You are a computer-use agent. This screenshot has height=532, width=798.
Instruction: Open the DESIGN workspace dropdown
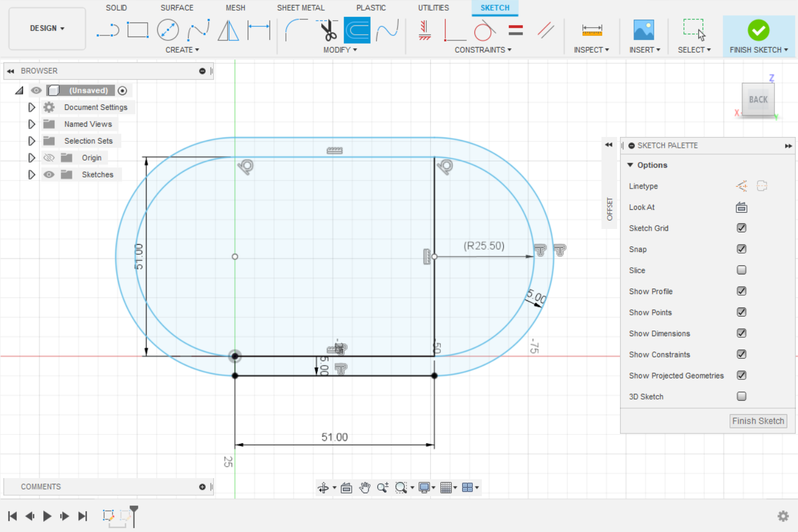[x=47, y=28]
